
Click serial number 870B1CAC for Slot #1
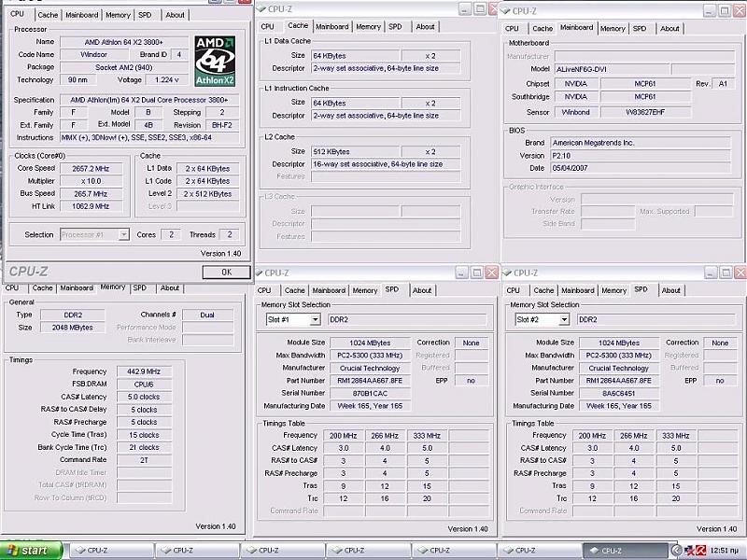[x=370, y=393]
